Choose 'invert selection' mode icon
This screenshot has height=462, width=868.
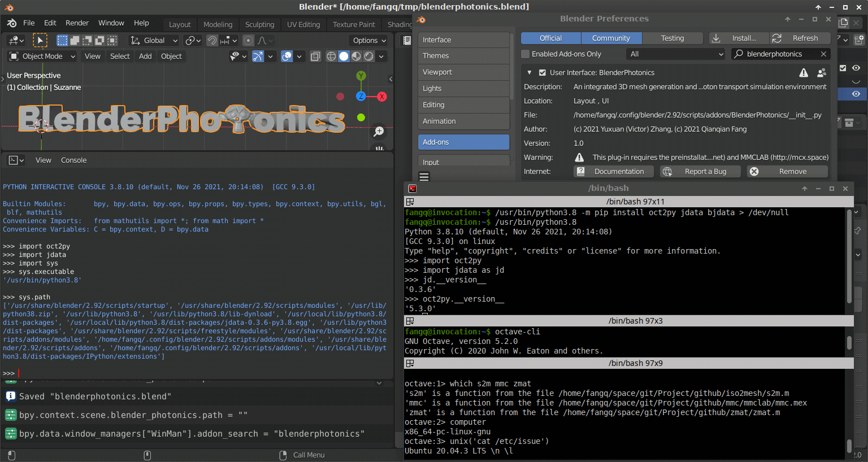point(99,41)
